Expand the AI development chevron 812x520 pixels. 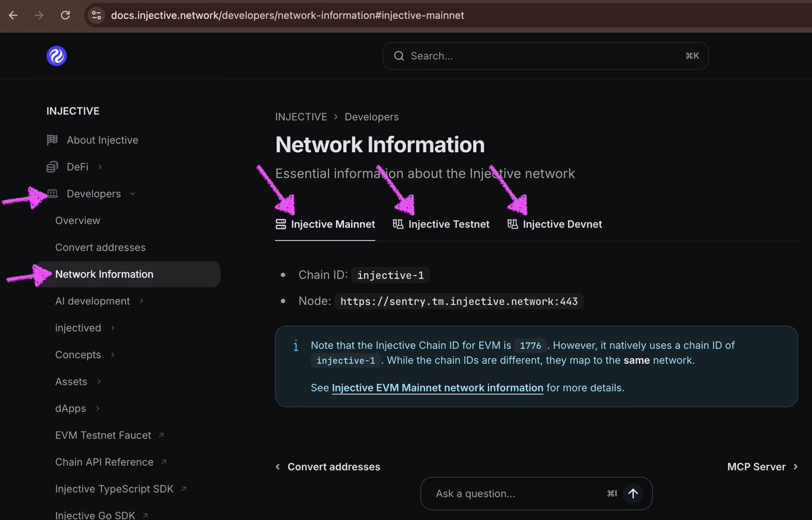(141, 301)
